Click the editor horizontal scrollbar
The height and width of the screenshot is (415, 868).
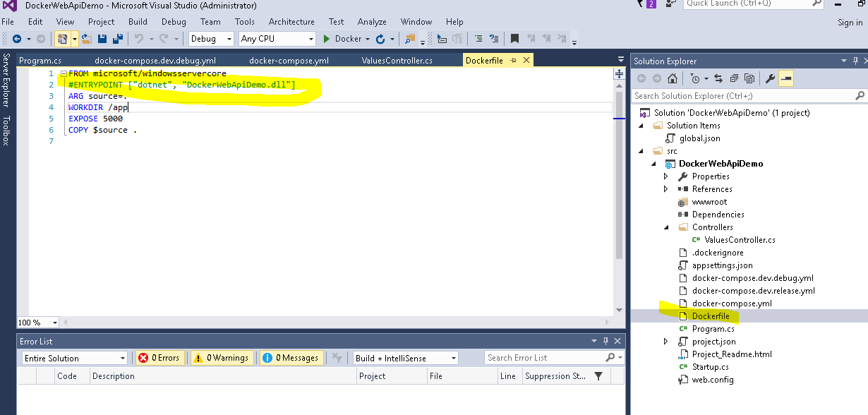click(337, 322)
